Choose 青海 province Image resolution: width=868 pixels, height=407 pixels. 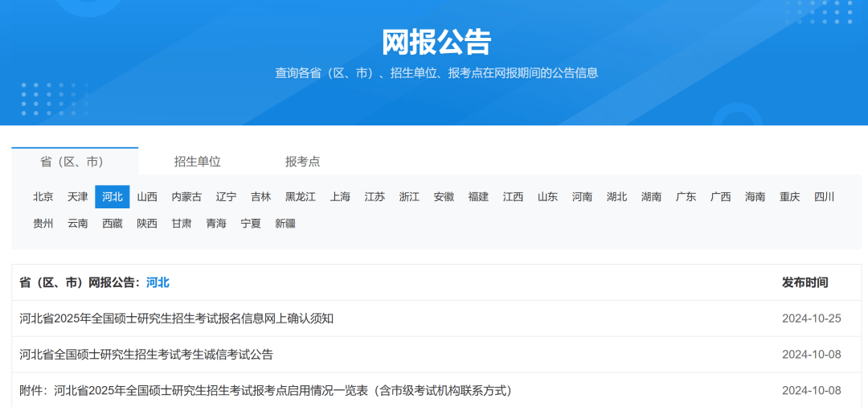[x=216, y=224]
